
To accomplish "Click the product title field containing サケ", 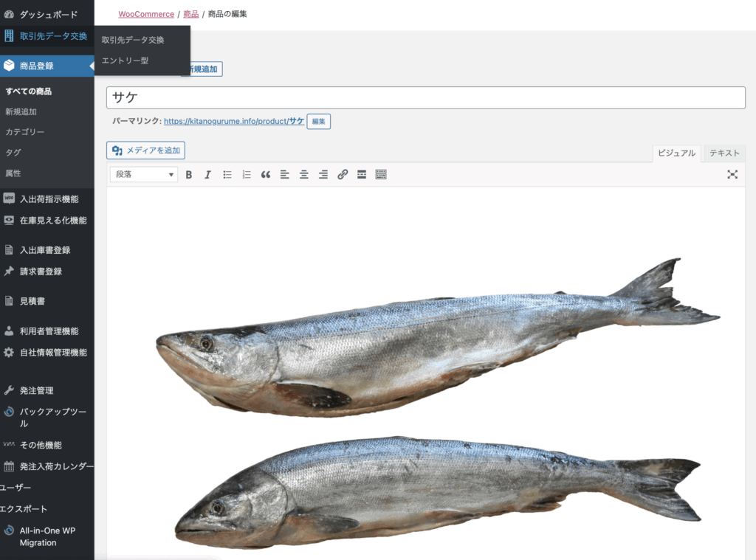I will point(425,98).
